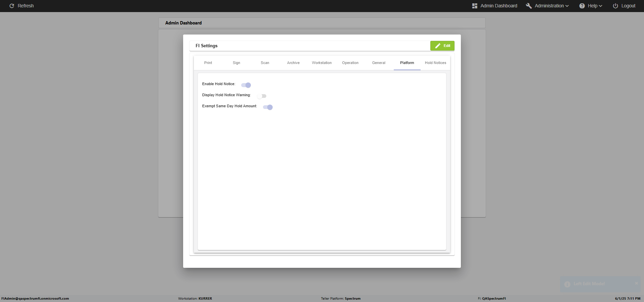Screen dimensions: 644x302
Task: Click the info icon in the Left Edit Mode toast
Action: point(567,284)
